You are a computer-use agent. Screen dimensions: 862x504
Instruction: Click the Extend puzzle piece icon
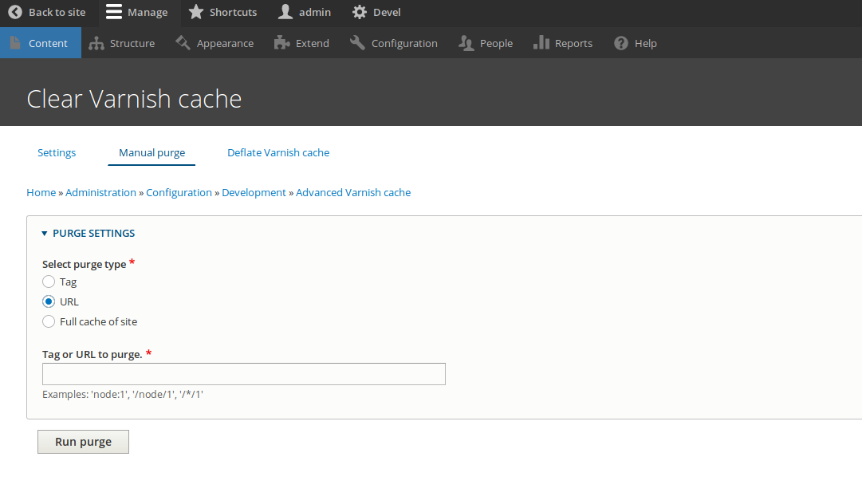[281, 43]
